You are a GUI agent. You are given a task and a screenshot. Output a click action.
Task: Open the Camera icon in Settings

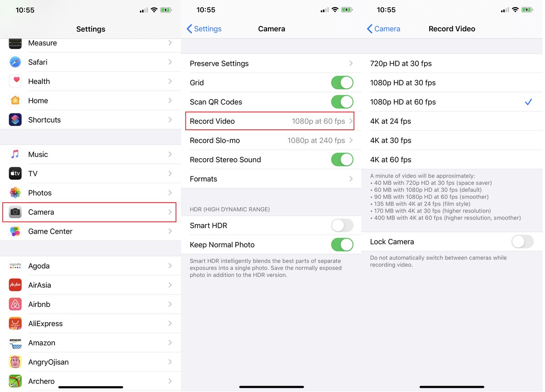click(15, 212)
